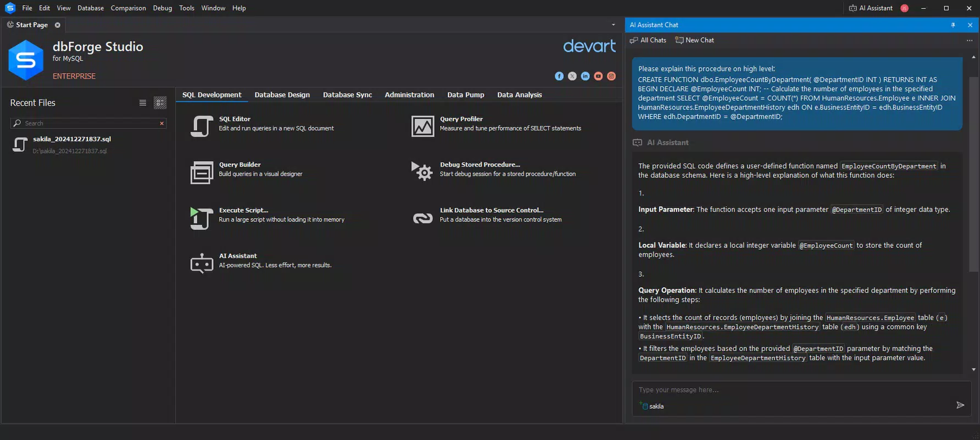The width and height of the screenshot is (980, 440).
Task: Clear the Recent Files search box
Action: click(162, 123)
